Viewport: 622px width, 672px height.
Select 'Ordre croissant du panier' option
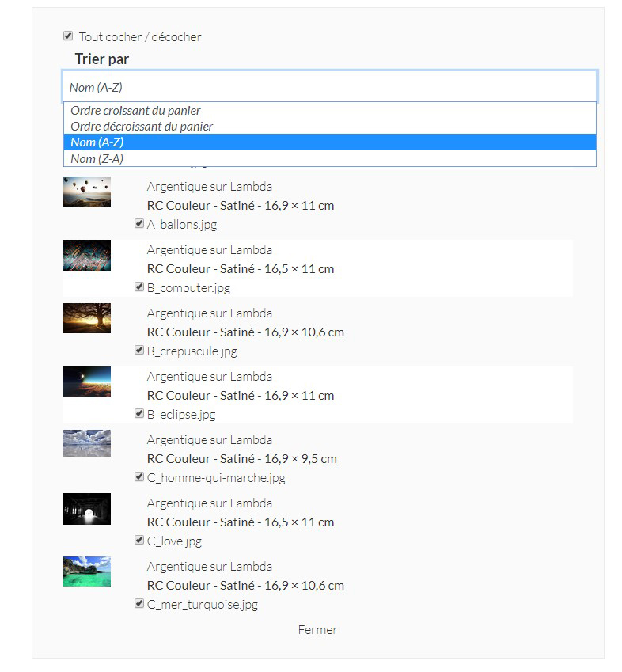point(135,111)
